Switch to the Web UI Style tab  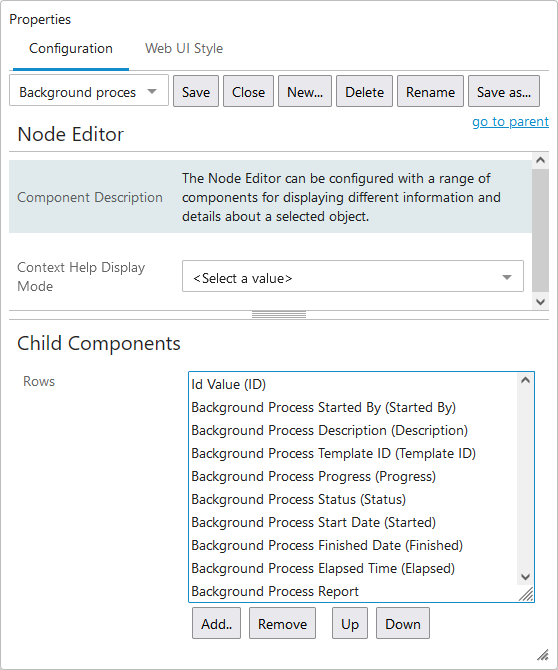tap(184, 49)
